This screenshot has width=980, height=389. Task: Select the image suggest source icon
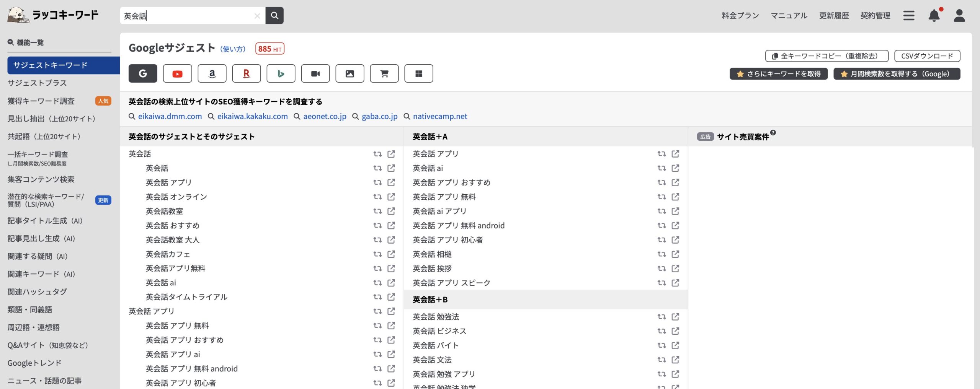[350, 73]
